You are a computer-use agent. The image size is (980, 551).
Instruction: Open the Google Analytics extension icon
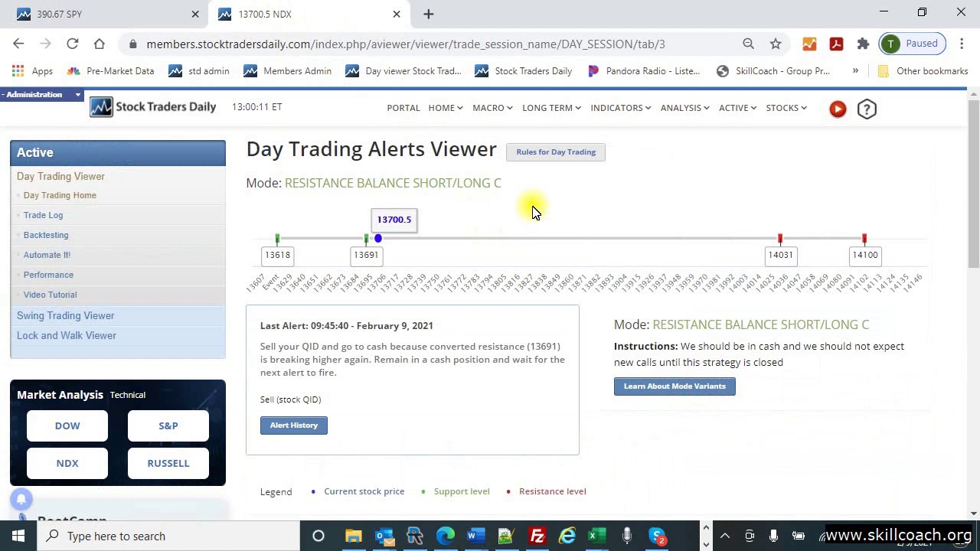tap(809, 44)
